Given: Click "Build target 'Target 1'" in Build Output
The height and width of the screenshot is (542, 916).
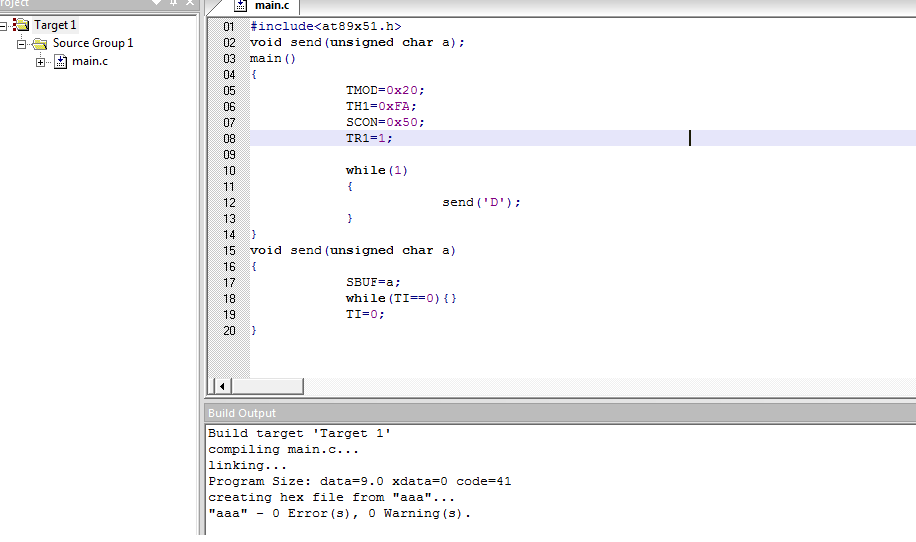Looking at the screenshot, I should [x=300, y=433].
